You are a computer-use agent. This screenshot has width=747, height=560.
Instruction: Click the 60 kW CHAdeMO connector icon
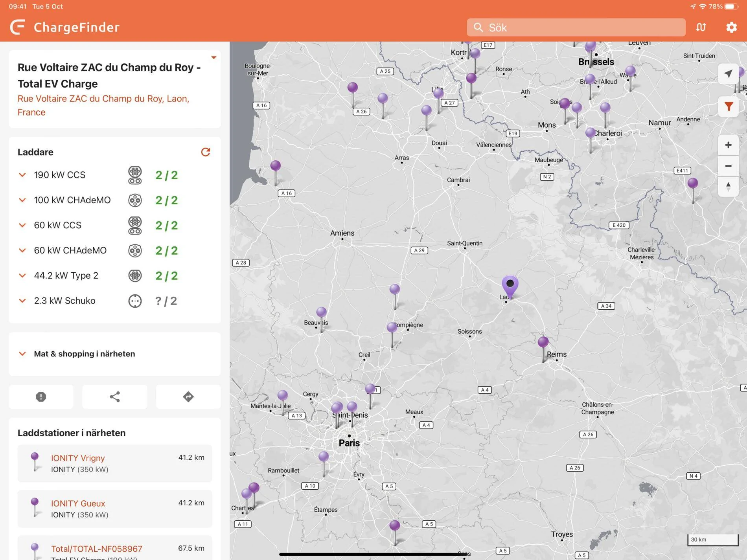pyautogui.click(x=135, y=251)
